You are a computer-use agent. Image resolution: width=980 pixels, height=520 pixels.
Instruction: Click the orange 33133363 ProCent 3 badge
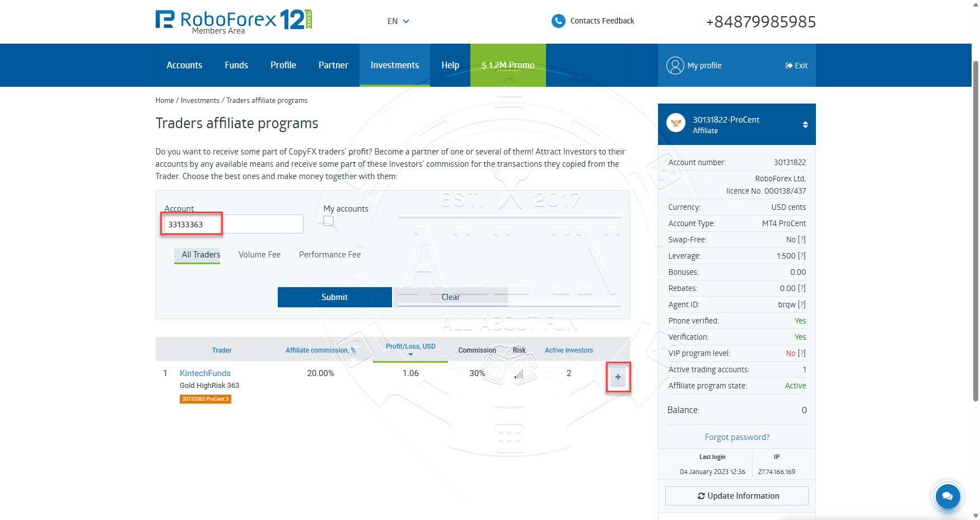click(x=206, y=399)
